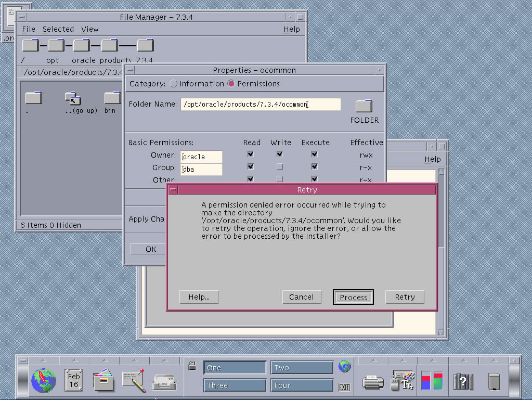Click Cancel in the Retry dialog
The height and width of the screenshot is (400, 532).
[301, 297]
